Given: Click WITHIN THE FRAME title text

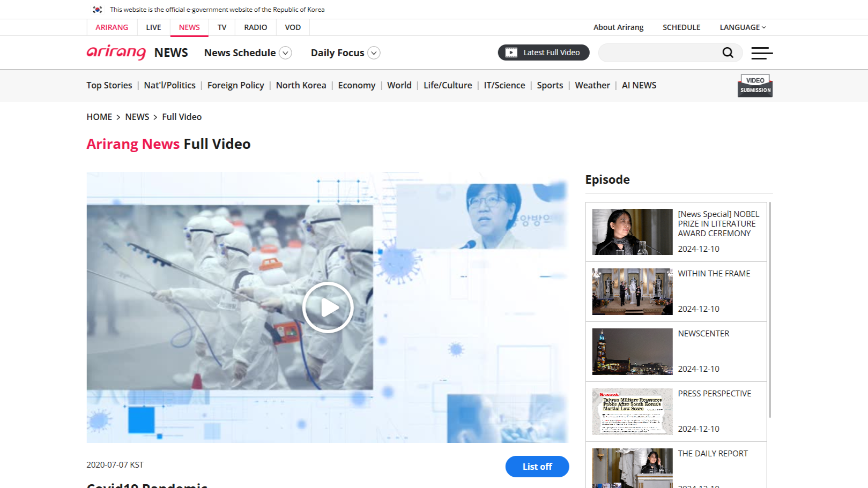Looking at the screenshot, I should 714,274.
